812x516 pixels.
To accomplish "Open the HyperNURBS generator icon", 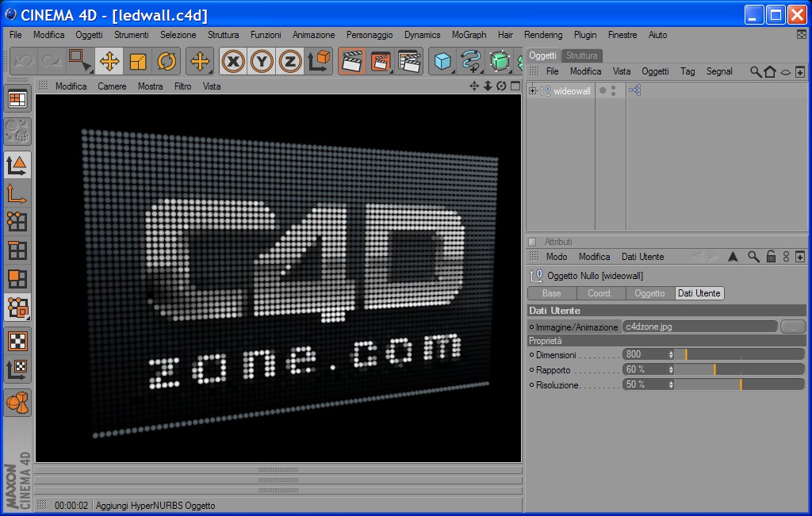I will pos(500,62).
